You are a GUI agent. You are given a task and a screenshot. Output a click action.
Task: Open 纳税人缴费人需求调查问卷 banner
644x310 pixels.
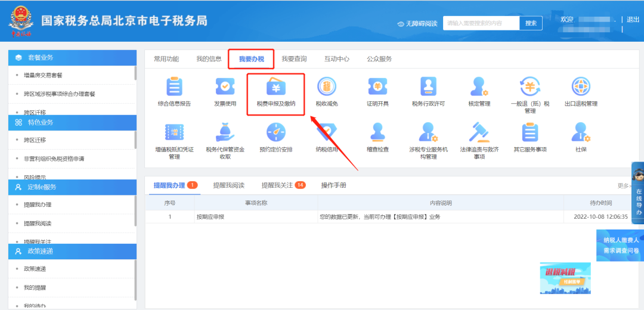click(620, 245)
